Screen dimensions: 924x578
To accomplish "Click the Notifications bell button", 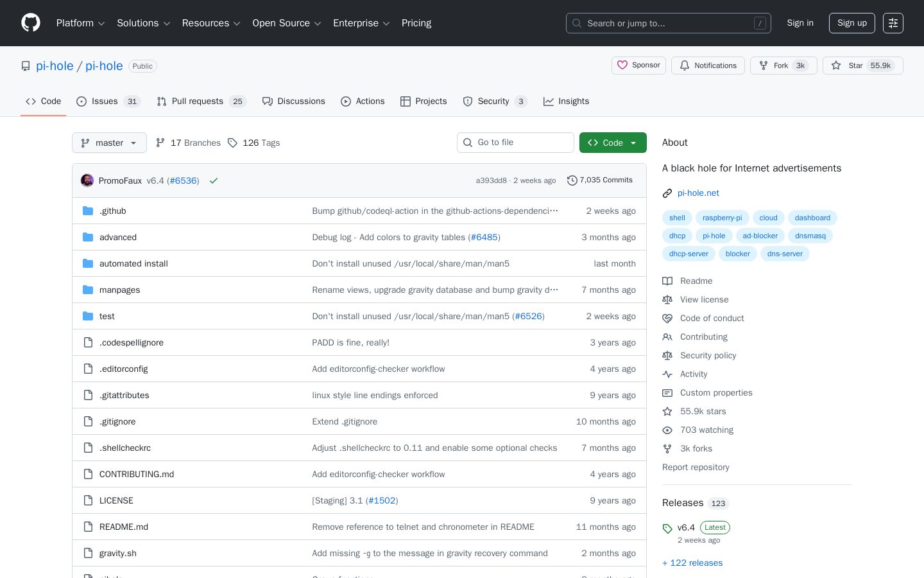I will pos(708,66).
